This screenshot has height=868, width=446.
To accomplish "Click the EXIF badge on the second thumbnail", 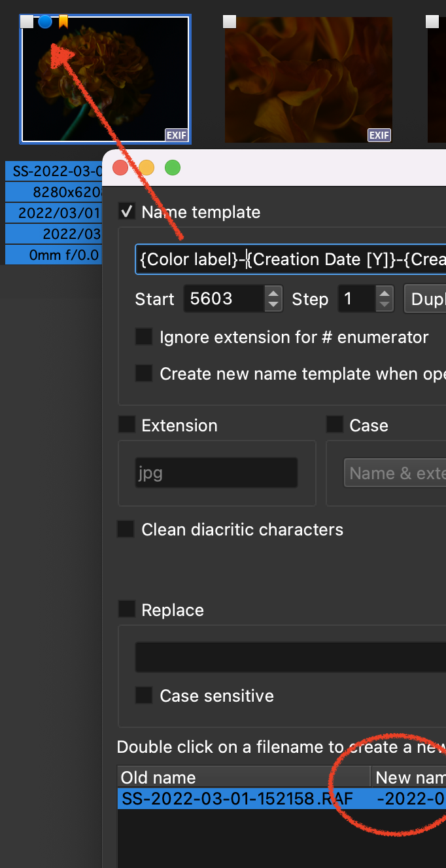I will (x=379, y=136).
